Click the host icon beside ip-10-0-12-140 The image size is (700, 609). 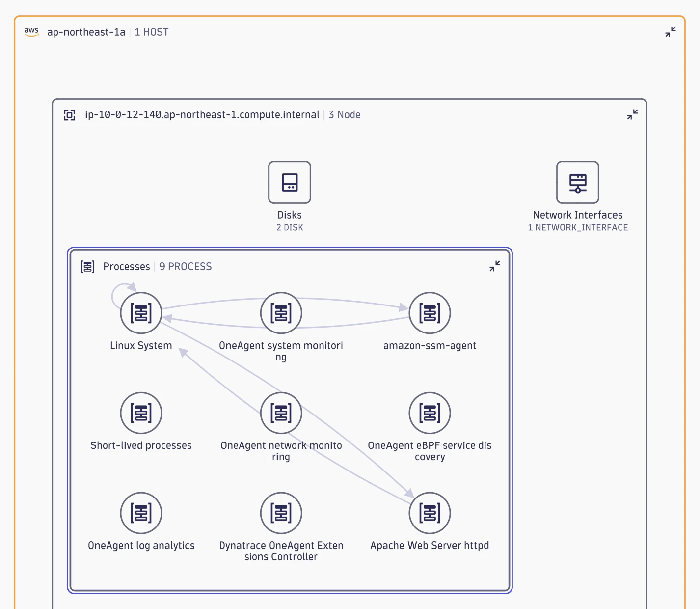click(x=70, y=115)
